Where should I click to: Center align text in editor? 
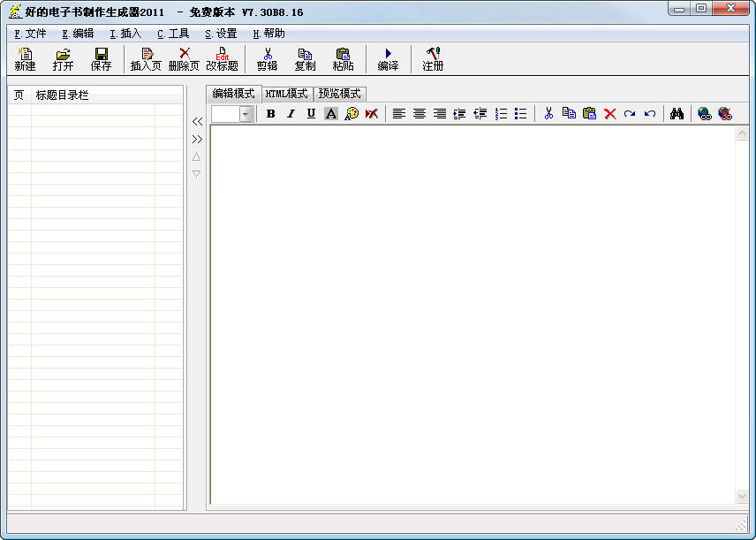(419, 114)
